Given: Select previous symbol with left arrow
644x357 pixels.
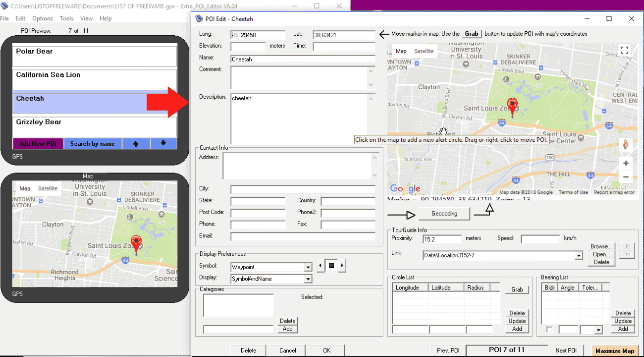Looking at the screenshot, I should [x=320, y=266].
